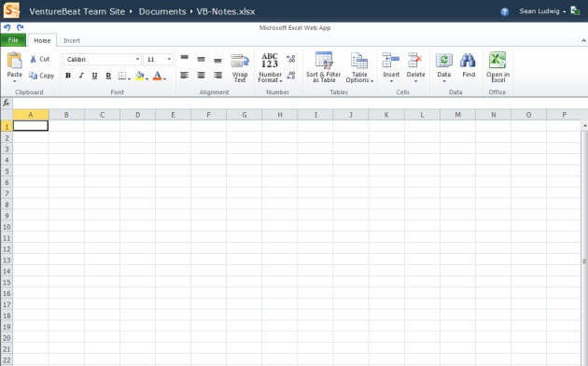This screenshot has width=588, height=366.
Task: Click the select-all corner box
Action: (7, 115)
